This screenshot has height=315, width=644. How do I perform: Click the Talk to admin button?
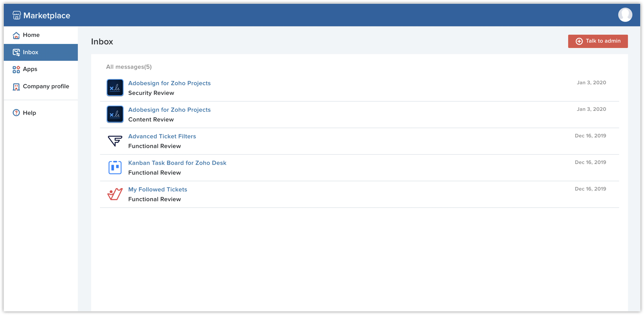(598, 41)
